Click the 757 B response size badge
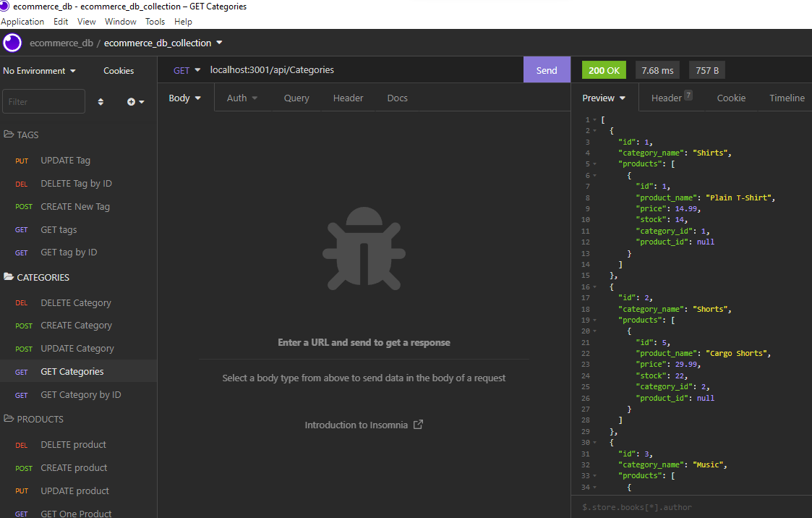This screenshot has width=812, height=518. (706, 69)
